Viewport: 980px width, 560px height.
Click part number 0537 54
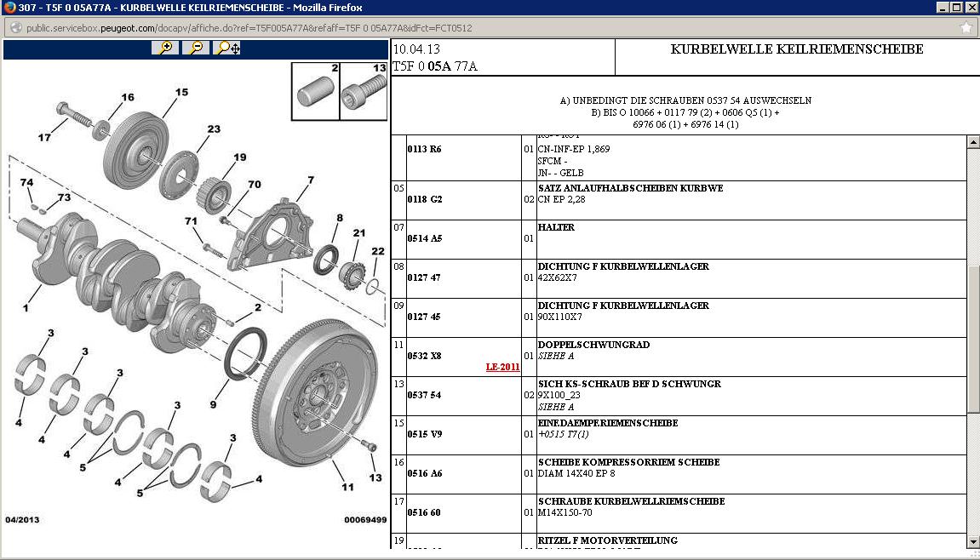coord(424,395)
